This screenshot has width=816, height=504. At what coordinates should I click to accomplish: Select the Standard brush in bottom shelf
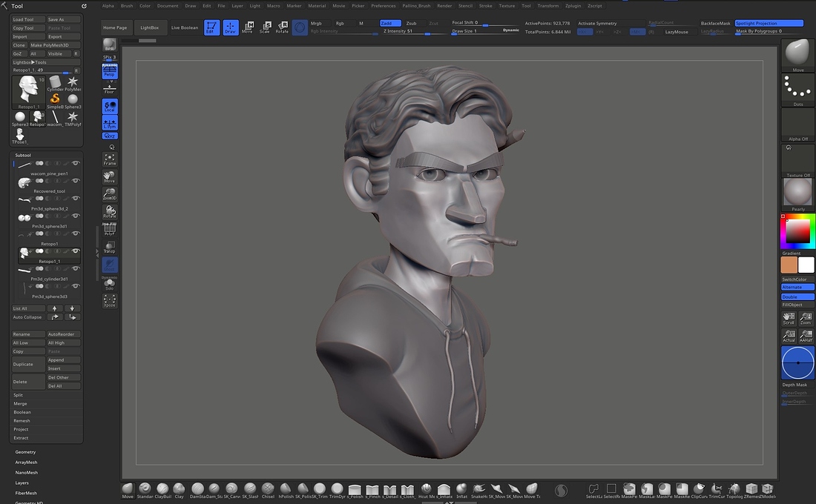145,489
